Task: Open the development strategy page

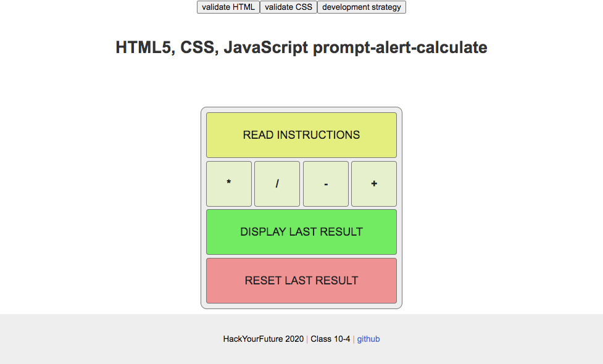Action: 362,7
